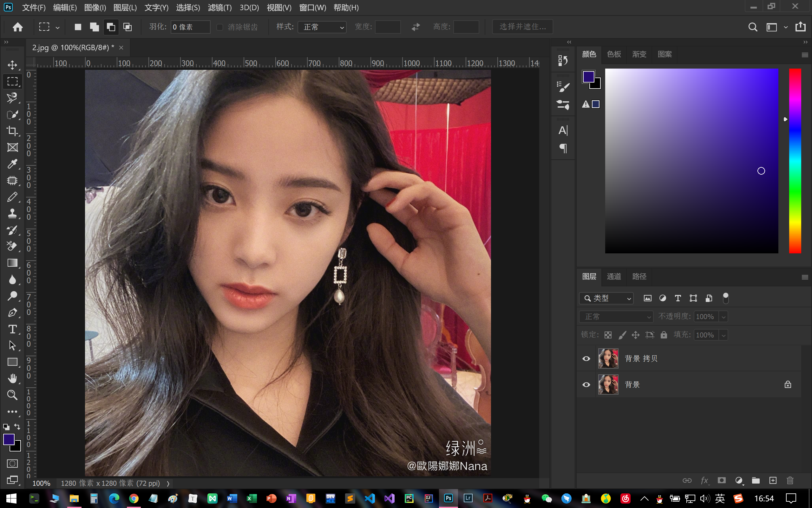Open the Photoshop taskbar icon
Image resolution: width=812 pixels, height=508 pixels.
coord(448,498)
